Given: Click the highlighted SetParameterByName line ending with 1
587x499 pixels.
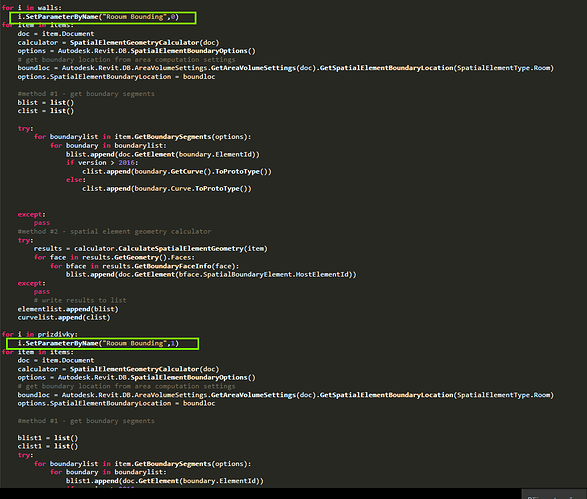Looking at the screenshot, I should pyautogui.click(x=98, y=343).
